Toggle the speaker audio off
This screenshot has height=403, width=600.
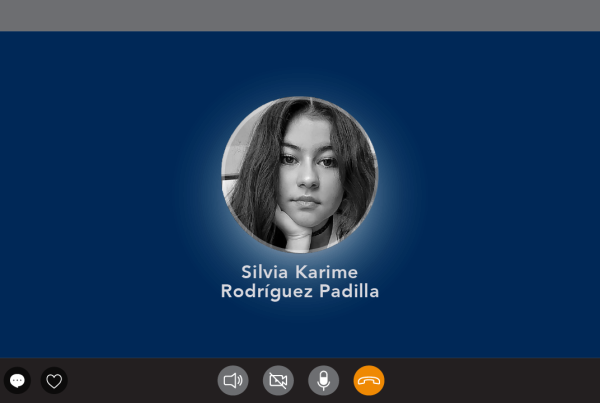(233, 380)
